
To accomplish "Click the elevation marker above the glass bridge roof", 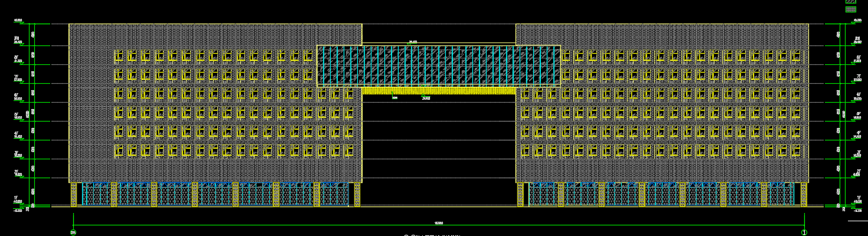I will click(x=413, y=42).
